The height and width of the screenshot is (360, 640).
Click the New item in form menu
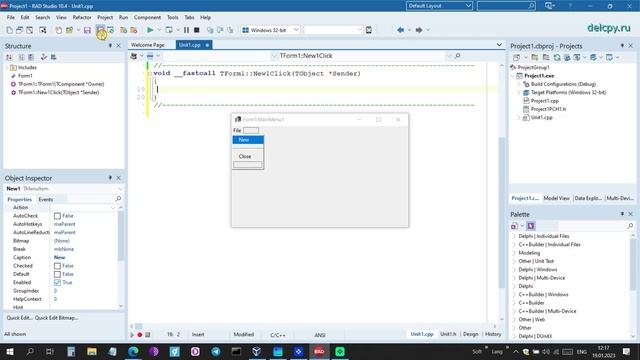point(248,140)
